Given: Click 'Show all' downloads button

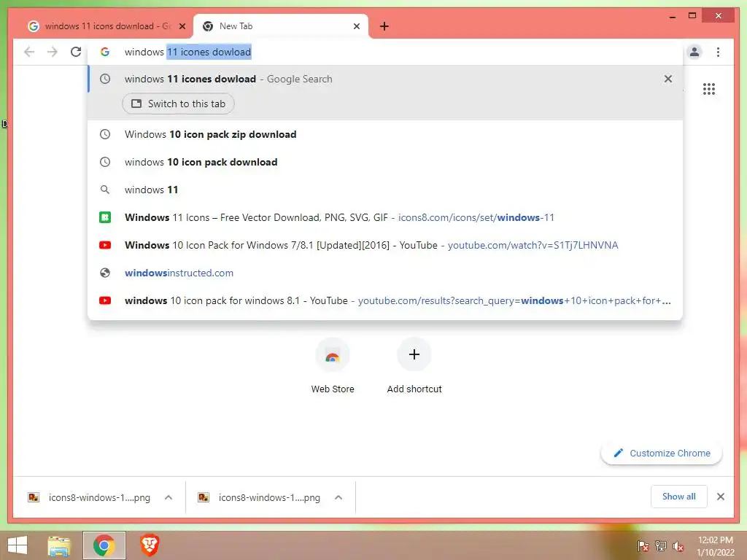Looking at the screenshot, I should (x=679, y=497).
